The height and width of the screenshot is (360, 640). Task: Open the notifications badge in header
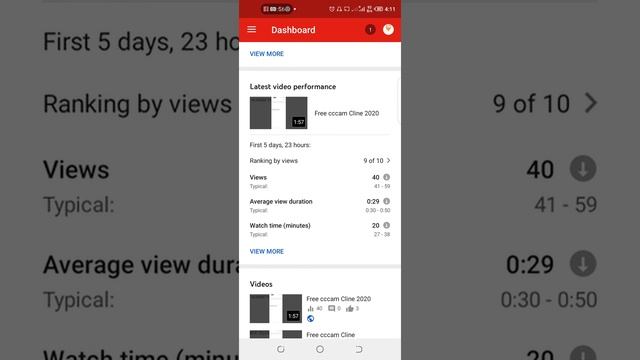click(370, 29)
